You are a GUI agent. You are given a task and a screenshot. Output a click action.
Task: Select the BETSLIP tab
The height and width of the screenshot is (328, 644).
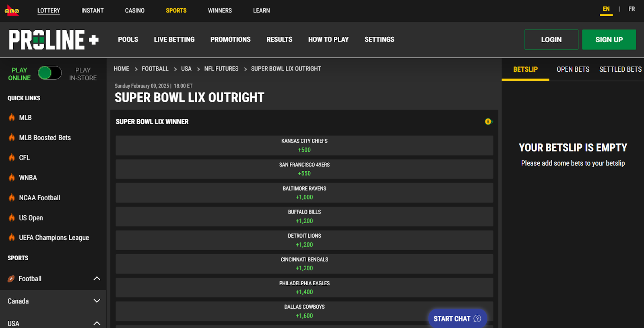tap(525, 69)
